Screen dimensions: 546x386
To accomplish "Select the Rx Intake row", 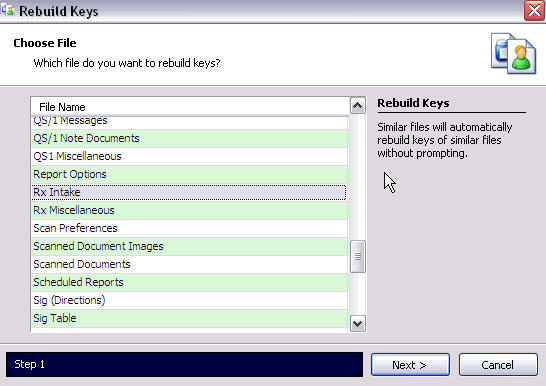I will coord(189,192).
